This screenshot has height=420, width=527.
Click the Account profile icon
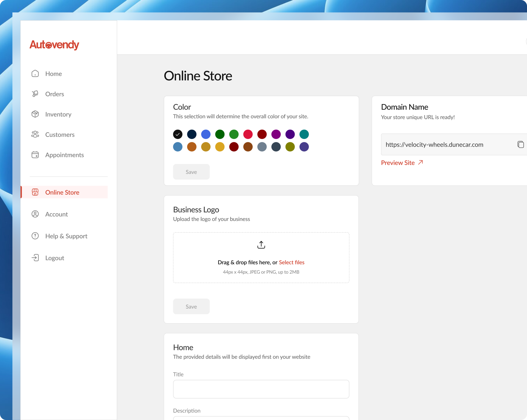click(x=35, y=214)
